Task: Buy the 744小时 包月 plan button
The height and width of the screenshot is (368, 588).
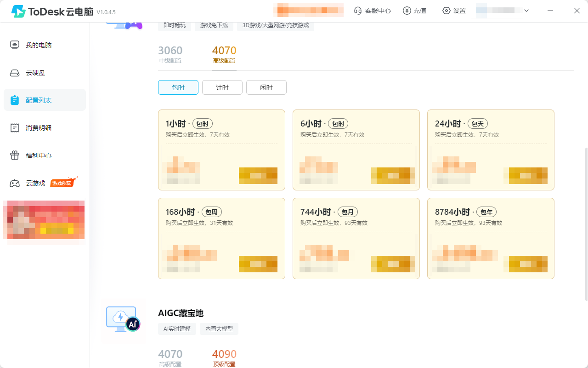Action: pos(393,264)
